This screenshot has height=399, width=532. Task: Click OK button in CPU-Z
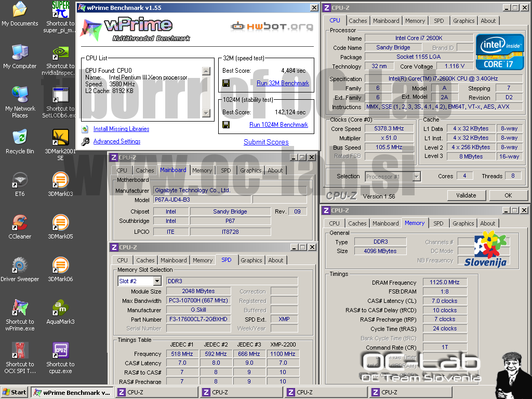508,195
